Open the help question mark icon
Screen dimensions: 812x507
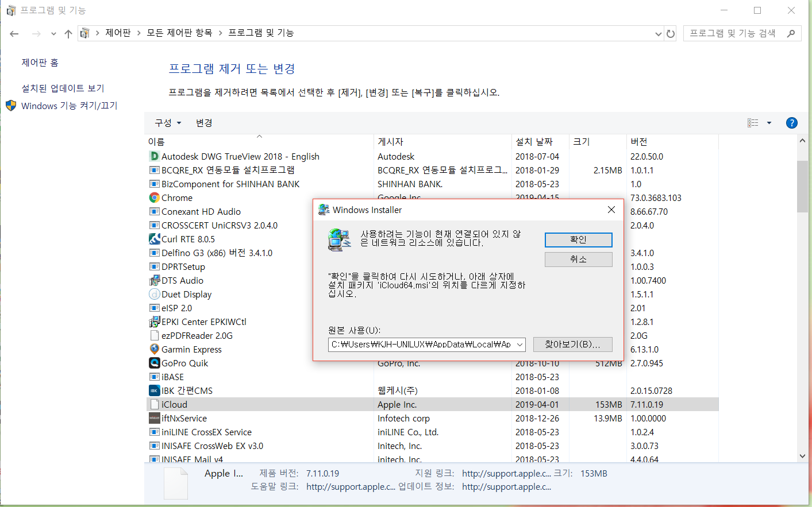click(791, 123)
